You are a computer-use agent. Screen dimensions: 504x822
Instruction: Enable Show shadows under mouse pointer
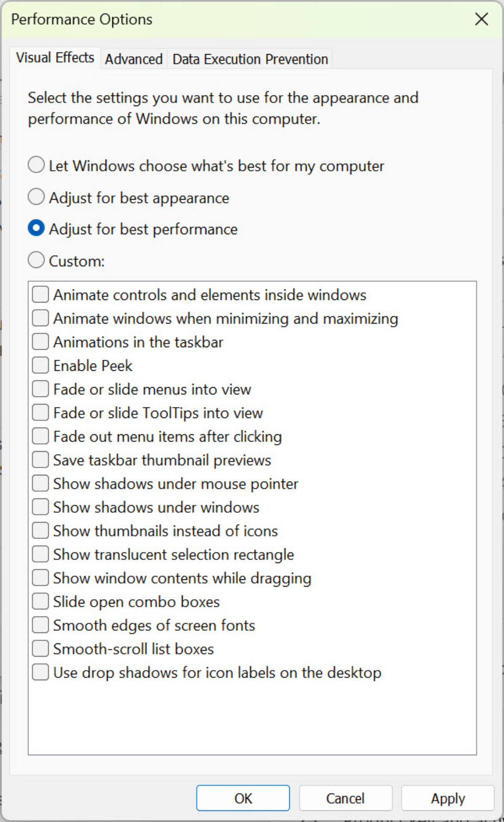point(40,483)
